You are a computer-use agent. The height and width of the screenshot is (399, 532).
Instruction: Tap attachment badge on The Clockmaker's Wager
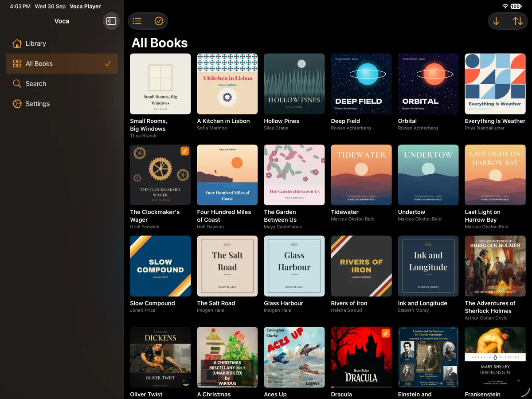[184, 151]
